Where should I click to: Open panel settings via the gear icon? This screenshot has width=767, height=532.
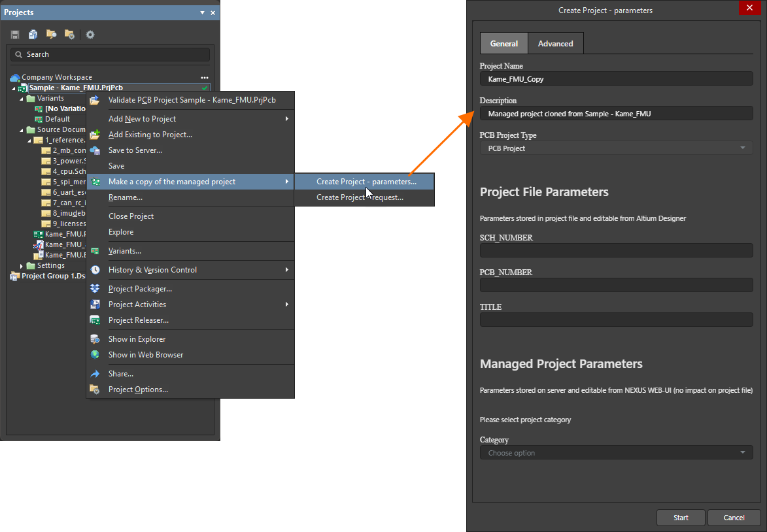point(90,35)
